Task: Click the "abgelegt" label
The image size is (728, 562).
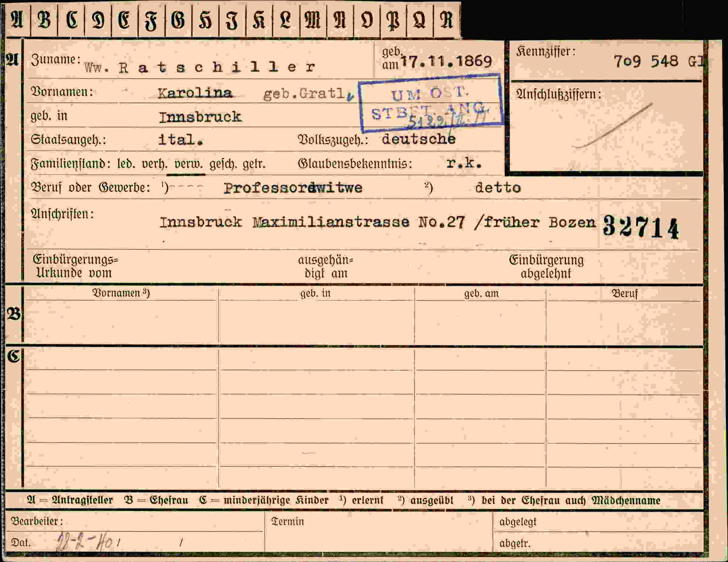Action: 518,522
